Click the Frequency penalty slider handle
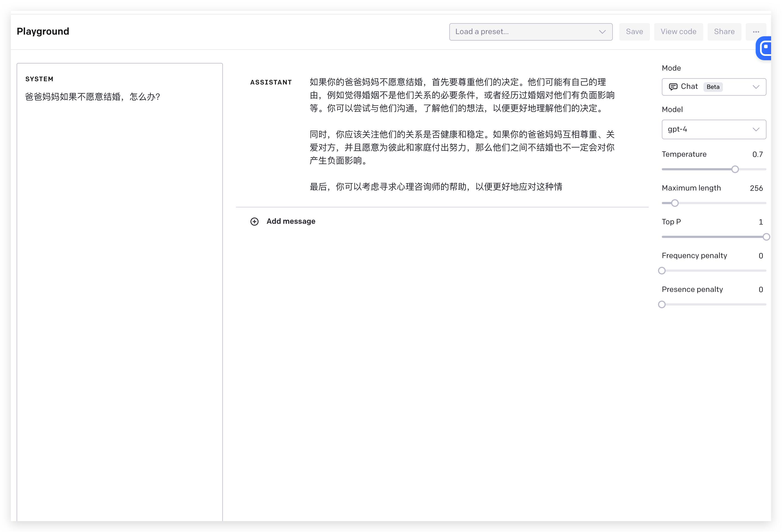 click(x=662, y=271)
